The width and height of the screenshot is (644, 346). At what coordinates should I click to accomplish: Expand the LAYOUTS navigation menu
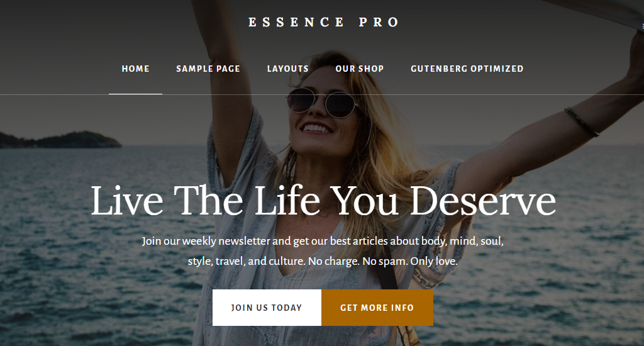[288, 69]
